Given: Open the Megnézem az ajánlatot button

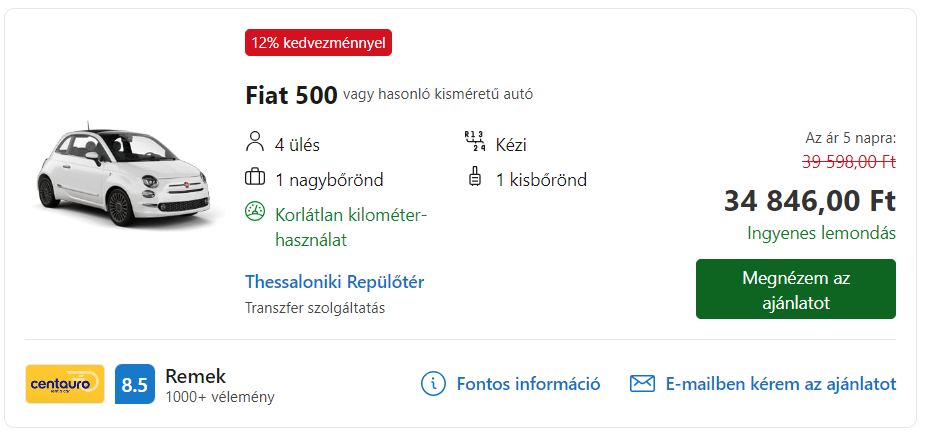Looking at the screenshot, I should pyautogui.click(x=796, y=289).
